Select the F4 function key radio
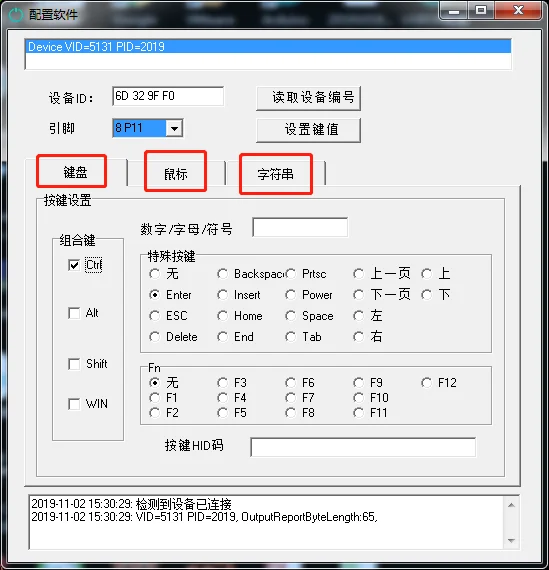The image size is (549, 570). tap(223, 398)
